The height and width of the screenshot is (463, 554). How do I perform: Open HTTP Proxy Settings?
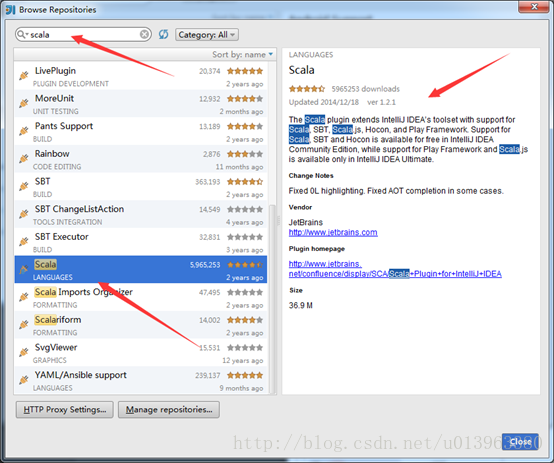coord(65,410)
